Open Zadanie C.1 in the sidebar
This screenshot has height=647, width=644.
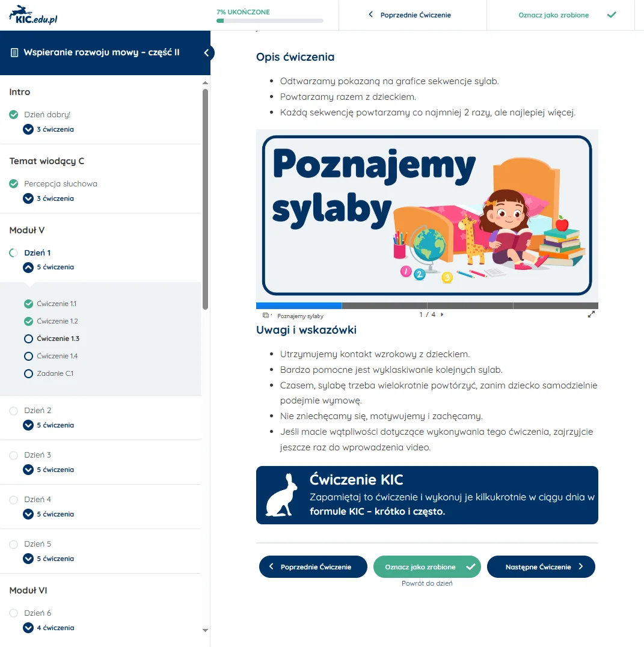click(x=55, y=373)
